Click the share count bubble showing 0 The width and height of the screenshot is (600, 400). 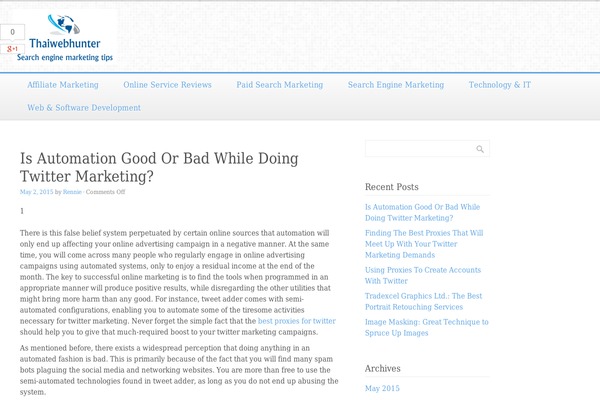(12, 32)
